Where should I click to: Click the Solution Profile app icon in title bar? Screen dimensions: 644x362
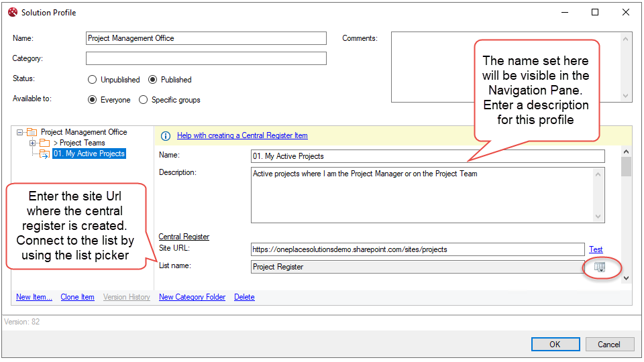[12, 12]
